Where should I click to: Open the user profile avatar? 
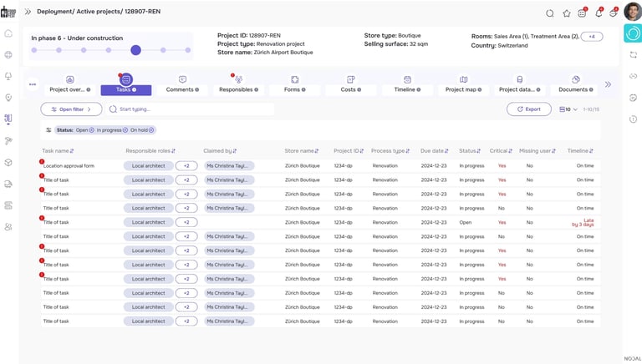[x=633, y=12]
